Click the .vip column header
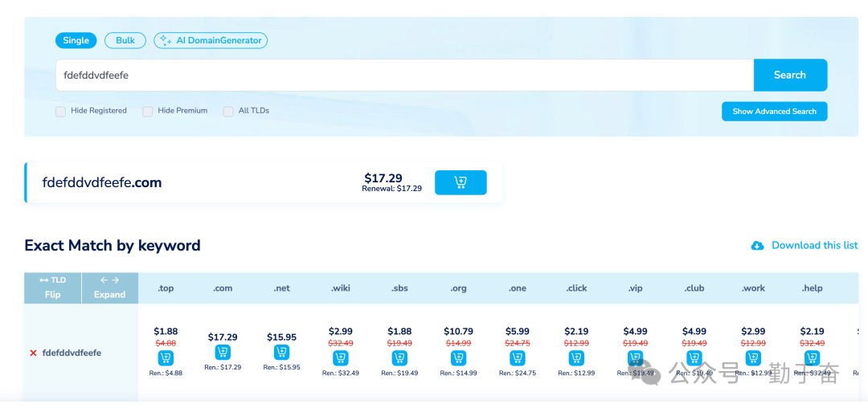Viewport: 868px width, 408px height. pyautogui.click(x=635, y=288)
